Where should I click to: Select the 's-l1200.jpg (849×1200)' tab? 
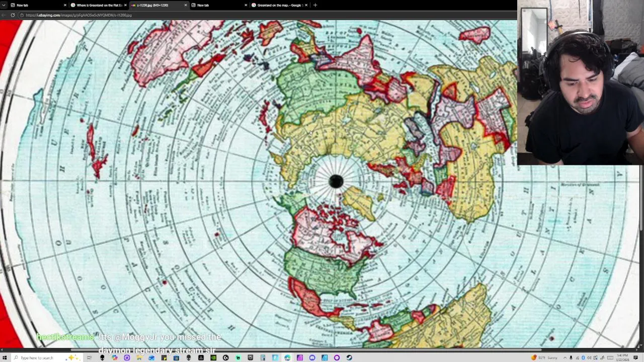click(x=159, y=5)
